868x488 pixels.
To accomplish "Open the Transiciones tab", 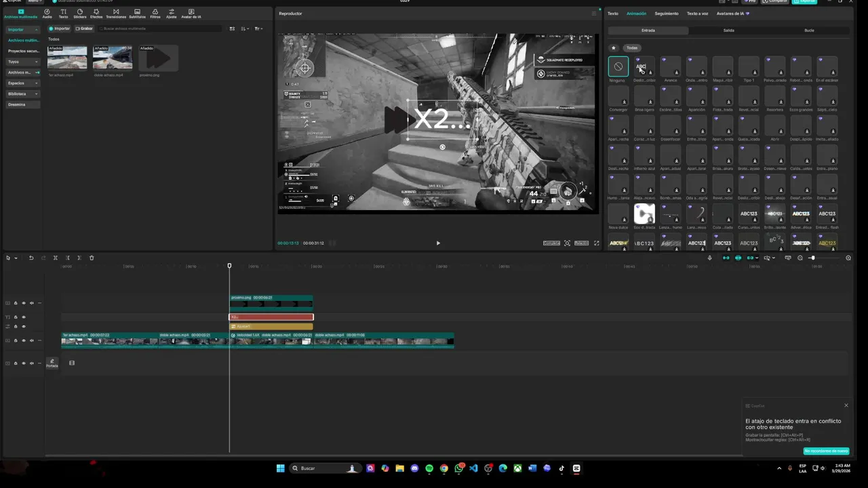I will (x=116, y=14).
